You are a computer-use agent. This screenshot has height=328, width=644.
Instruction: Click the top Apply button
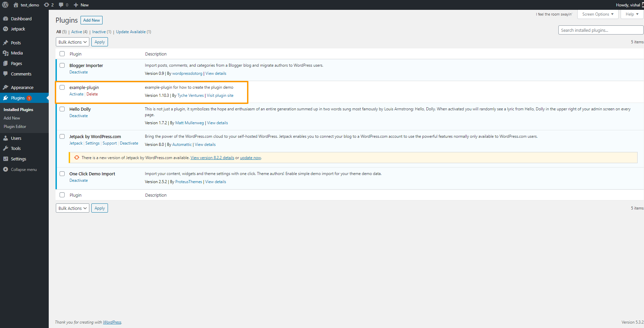tap(99, 42)
